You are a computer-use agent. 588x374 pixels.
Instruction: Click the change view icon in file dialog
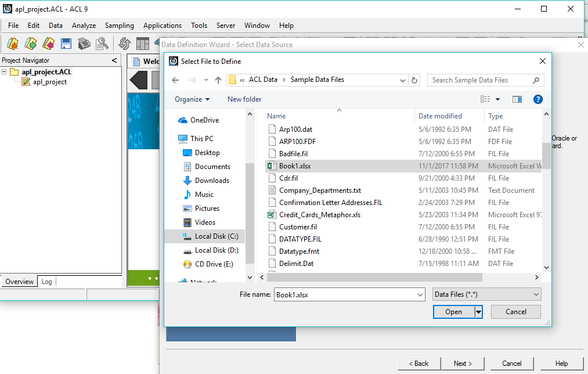pos(485,99)
